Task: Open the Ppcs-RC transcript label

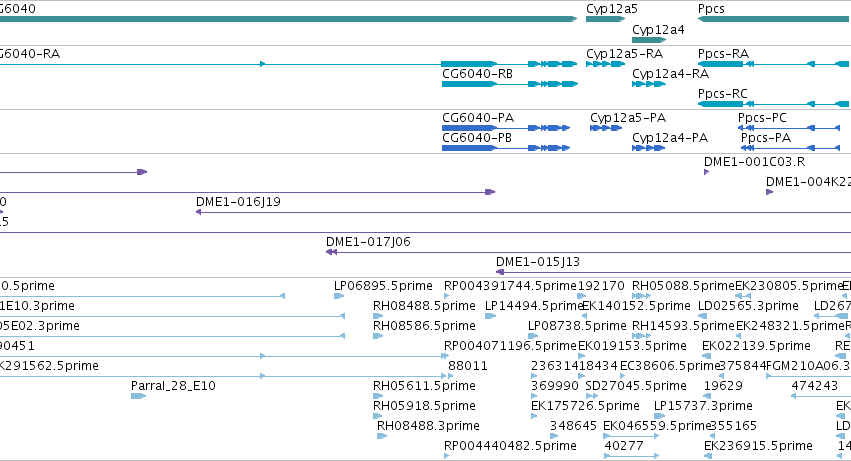Action: pos(723,94)
